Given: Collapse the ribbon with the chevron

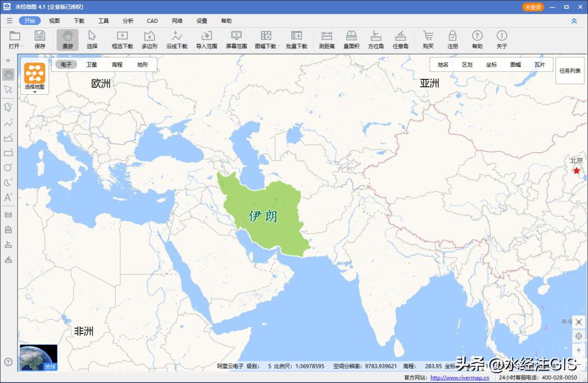Looking at the screenshot, I should click(574, 21).
